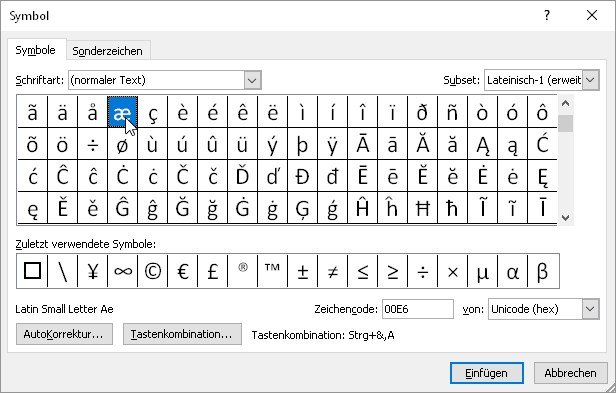Pick the Greek beta β symbol
616x393 pixels.
pyautogui.click(x=543, y=271)
